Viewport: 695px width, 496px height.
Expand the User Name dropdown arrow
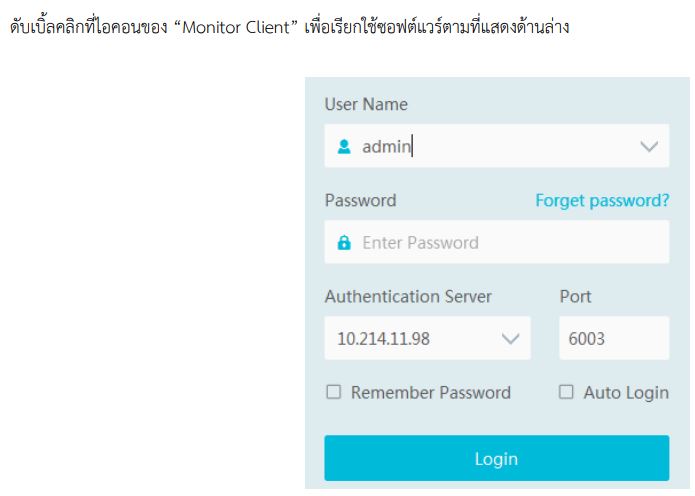tap(648, 146)
